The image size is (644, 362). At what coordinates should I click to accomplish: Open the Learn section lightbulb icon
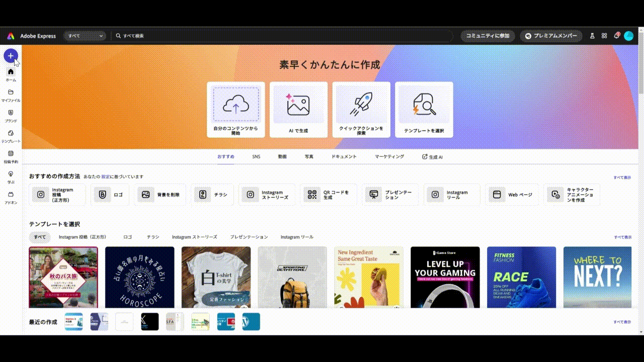click(x=11, y=177)
